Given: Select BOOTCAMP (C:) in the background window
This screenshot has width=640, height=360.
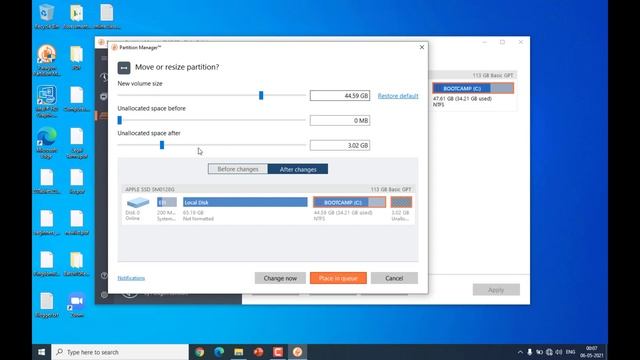Looking at the screenshot, I should pyautogui.click(x=473, y=88).
